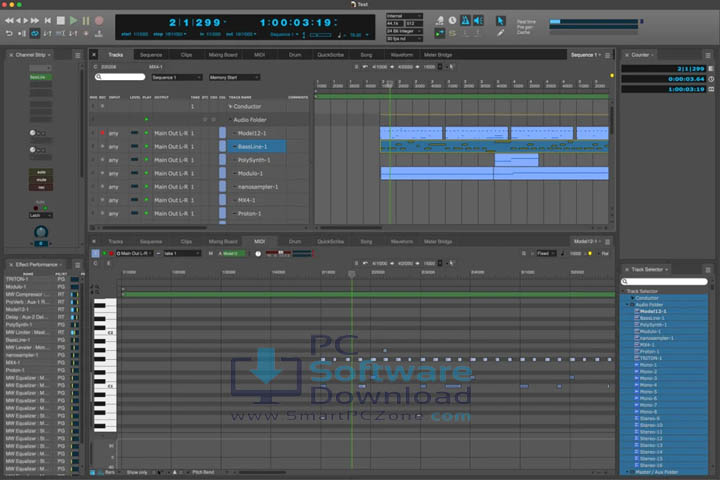The width and height of the screenshot is (720, 480).
Task: Open the Drum tab in top editor
Action: (x=295, y=55)
